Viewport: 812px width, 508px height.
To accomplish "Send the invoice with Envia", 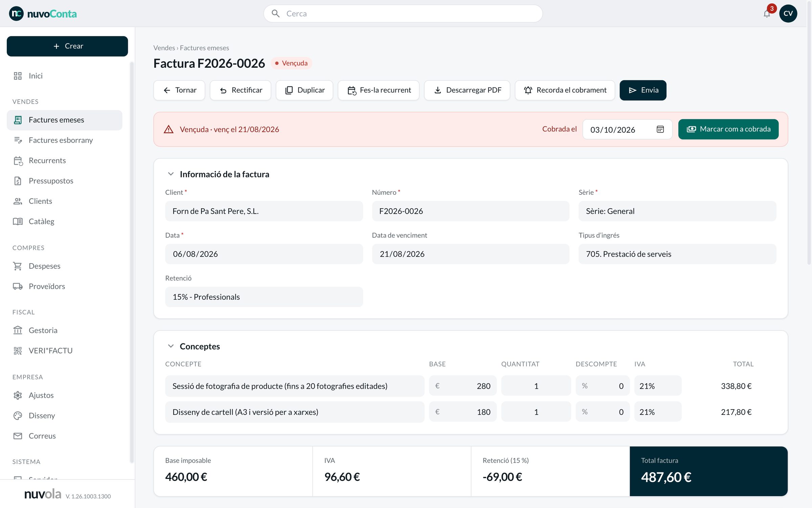I will (x=643, y=90).
